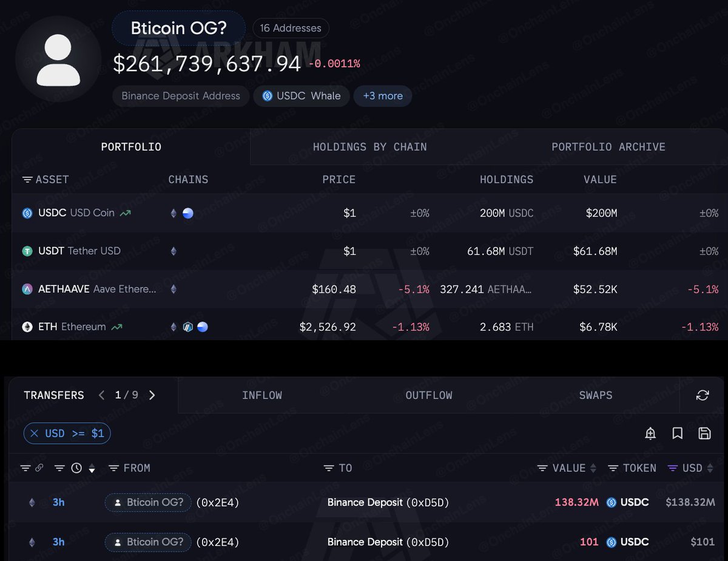Click the link filter icon in transfers header
This screenshot has height=561, width=728.
point(38,468)
